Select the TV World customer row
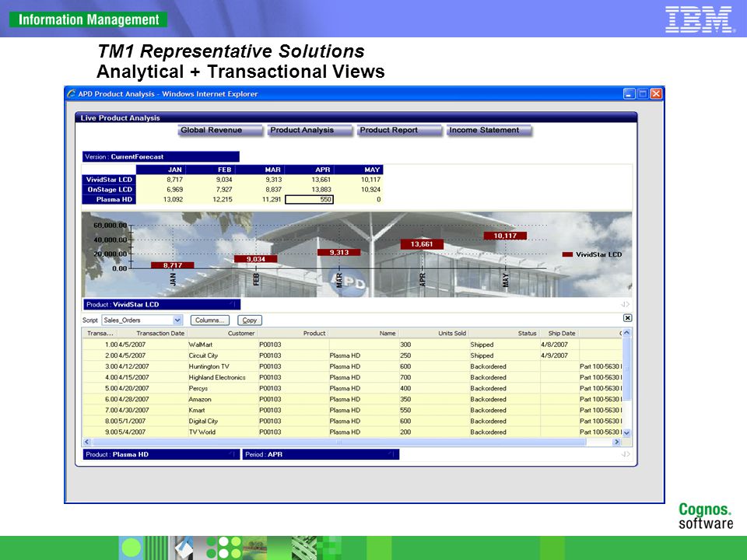 (352, 432)
